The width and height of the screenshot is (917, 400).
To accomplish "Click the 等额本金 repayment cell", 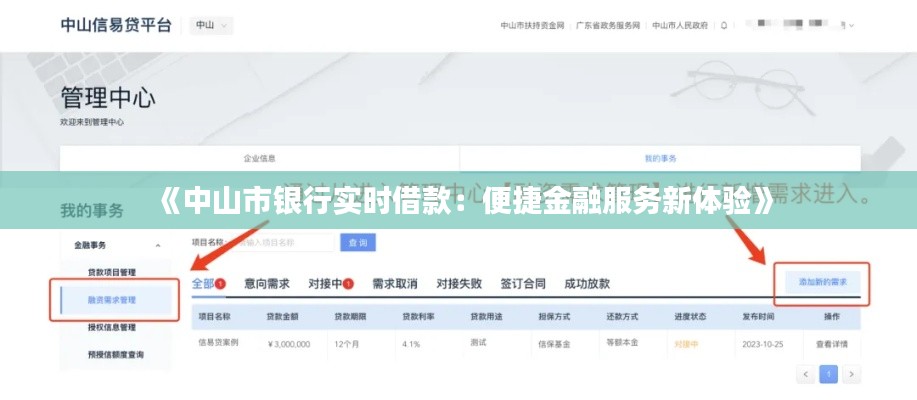I will (622, 343).
